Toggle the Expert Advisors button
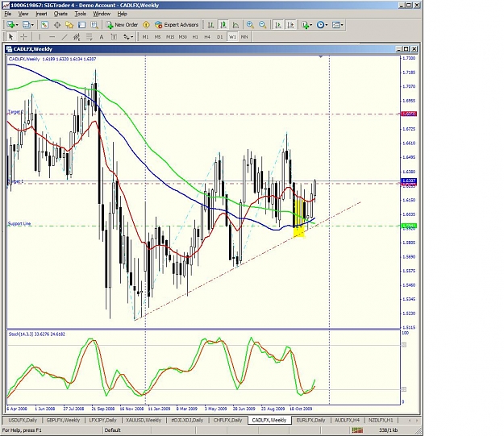Image resolution: width=504 pixels, height=436 pixels. 177,25
